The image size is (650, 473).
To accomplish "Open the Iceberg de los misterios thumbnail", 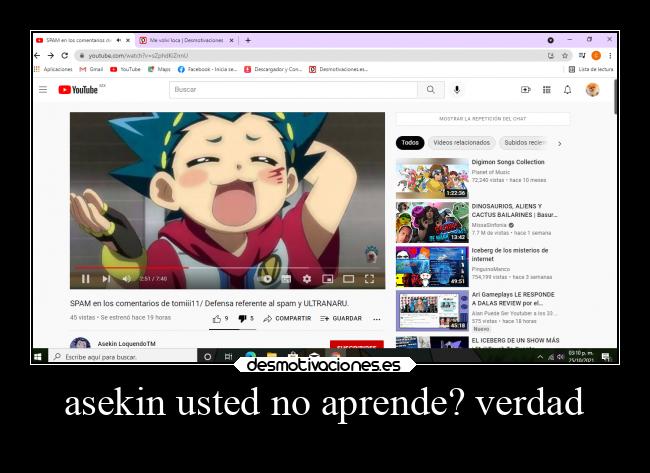I will click(x=432, y=267).
